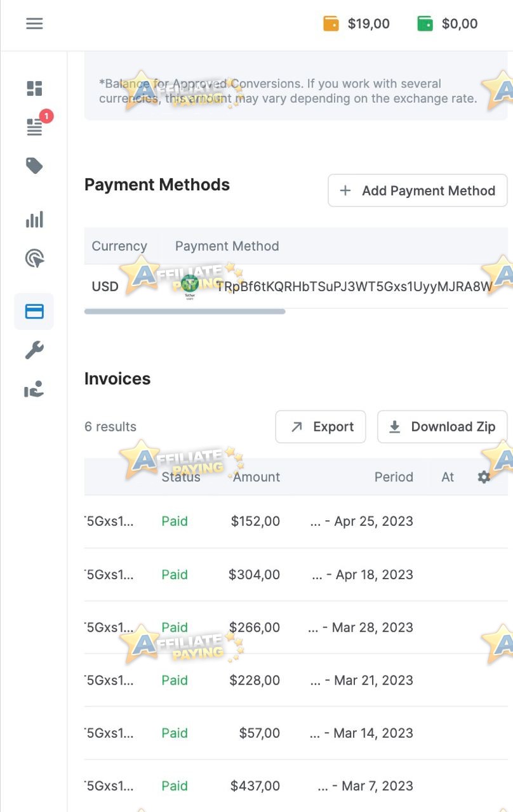Open the news icon with notification badge

(34, 126)
